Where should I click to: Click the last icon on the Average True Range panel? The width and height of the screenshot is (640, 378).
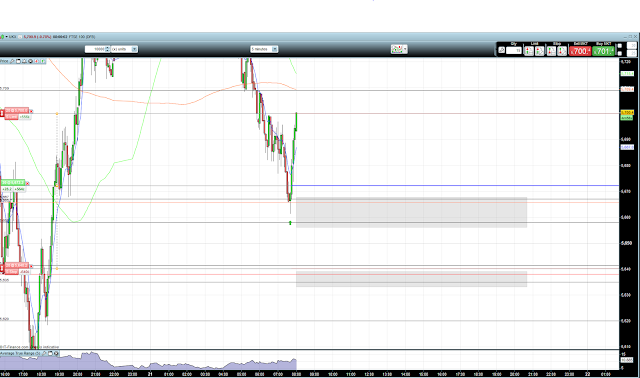(56, 353)
